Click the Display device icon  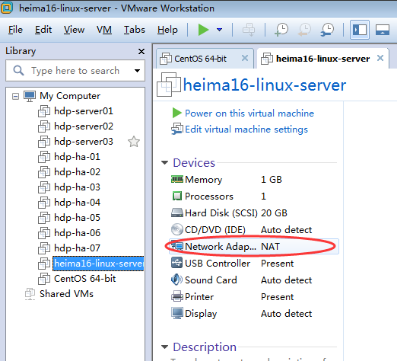[x=177, y=313]
